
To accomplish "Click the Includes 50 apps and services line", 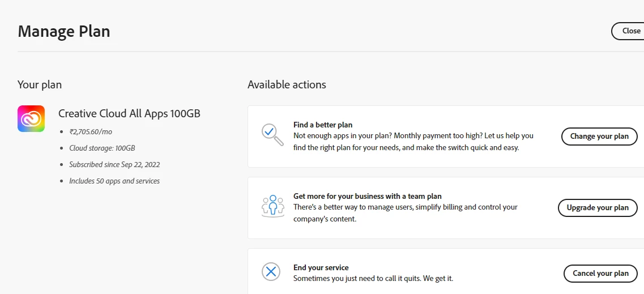I will pos(114,181).
